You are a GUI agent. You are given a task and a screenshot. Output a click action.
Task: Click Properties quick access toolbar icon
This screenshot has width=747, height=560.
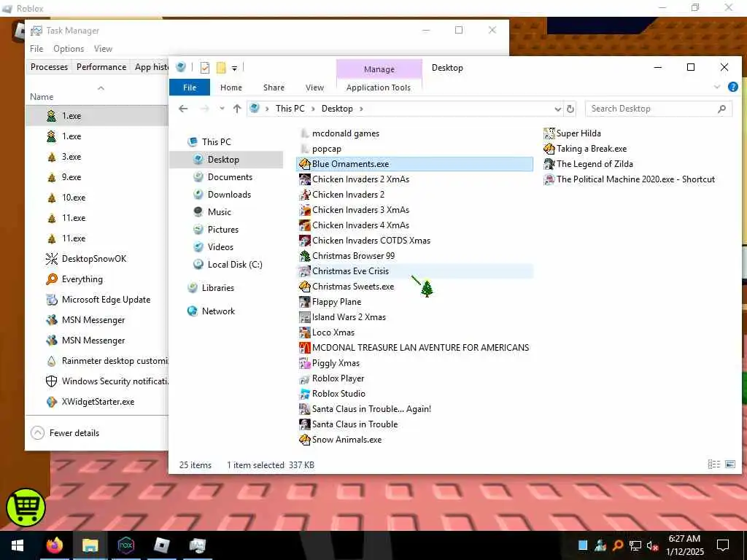coord(205,68)
